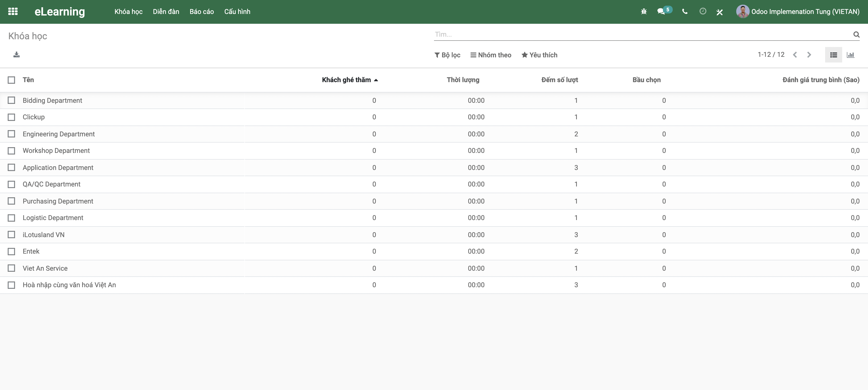Select the Entek course checkbox

coord(11,252)
